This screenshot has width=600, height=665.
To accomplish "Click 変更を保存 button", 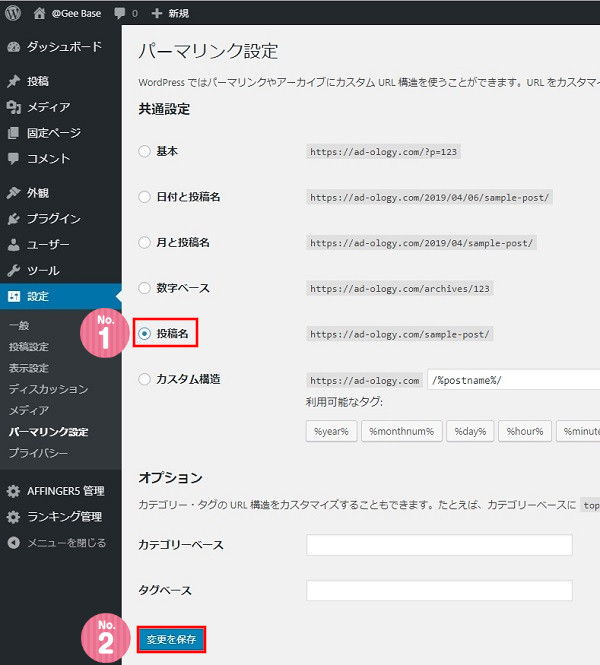I will pyautogui.click(x=171, y=640).
